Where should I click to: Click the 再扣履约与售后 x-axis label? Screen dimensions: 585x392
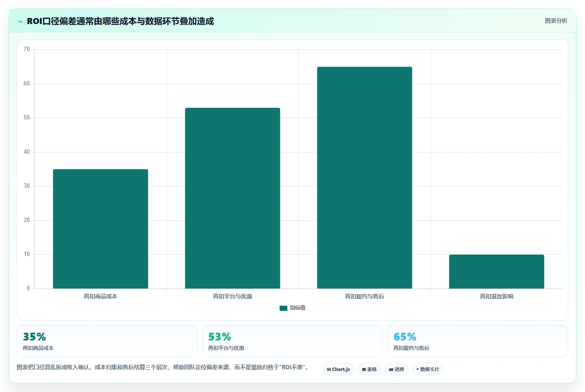tap(364, 296)
